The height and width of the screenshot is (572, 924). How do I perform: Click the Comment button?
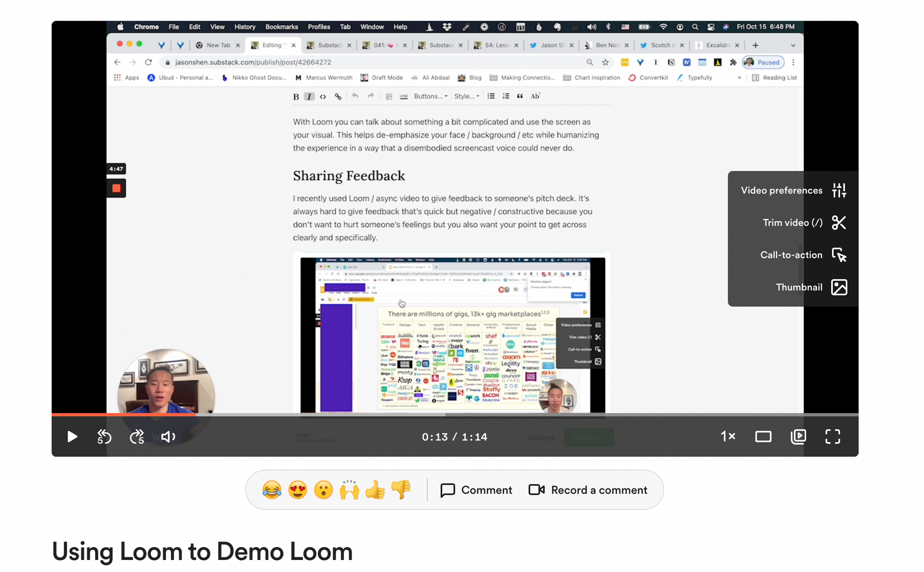(476, 490)
